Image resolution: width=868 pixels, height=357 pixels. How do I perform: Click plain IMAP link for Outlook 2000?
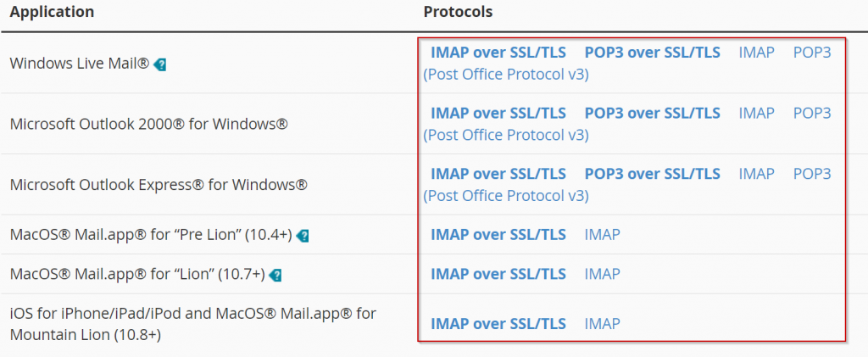pos(756,114)
